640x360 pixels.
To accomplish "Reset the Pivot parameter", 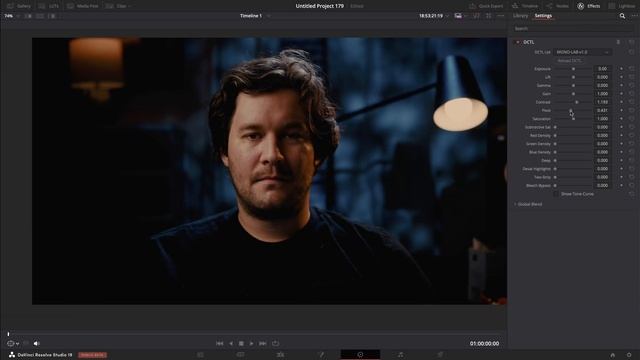I will click(631, 111).
